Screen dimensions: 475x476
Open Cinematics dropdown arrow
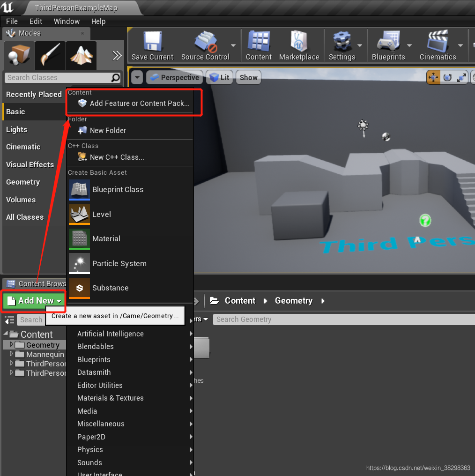pyautogui.click(x=460, y=45)
